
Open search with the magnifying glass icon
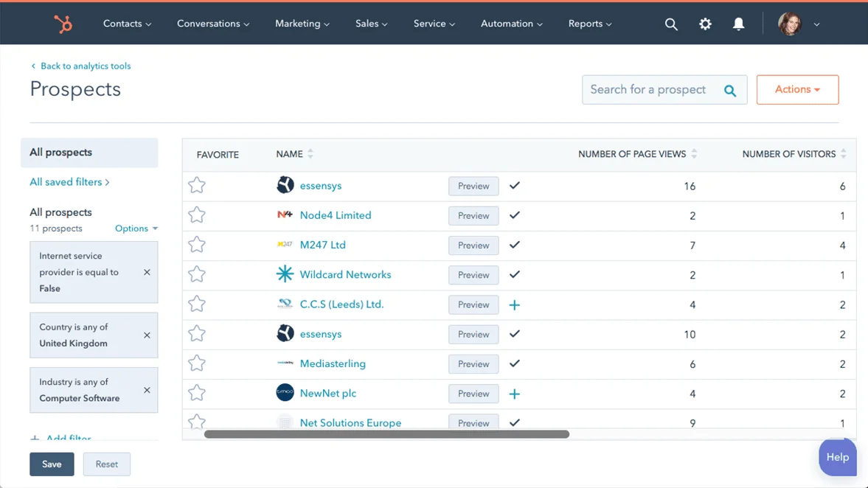670,24
